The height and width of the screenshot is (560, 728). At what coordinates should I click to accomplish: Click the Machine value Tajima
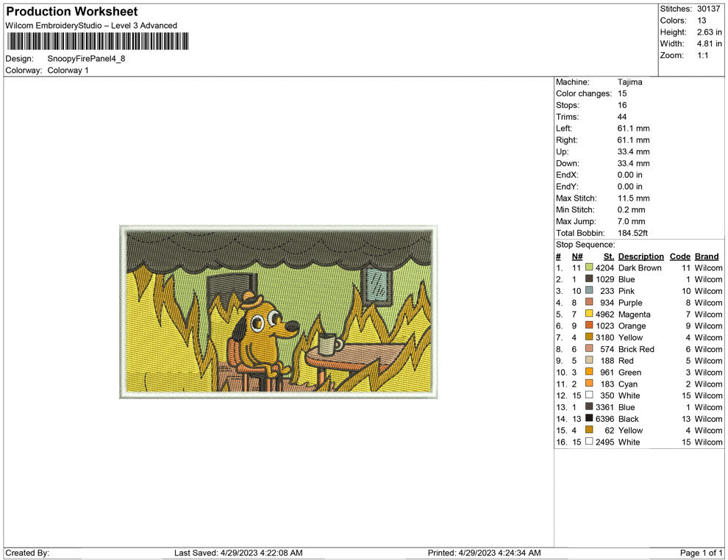(x=630, y=82)
